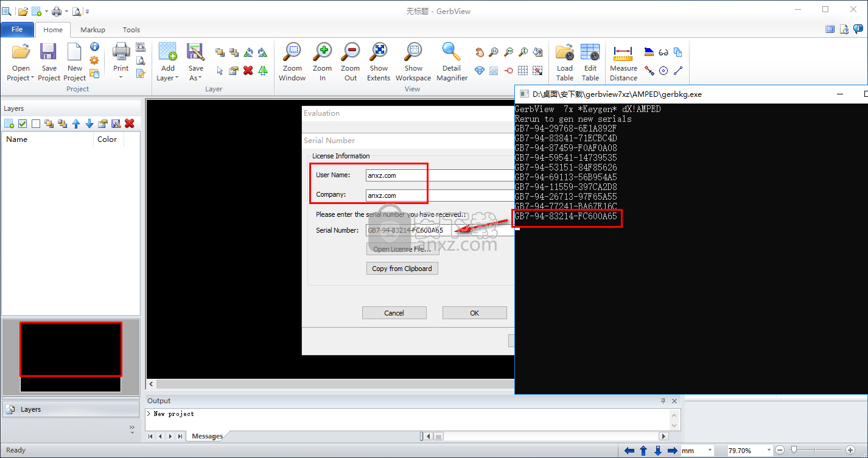Click the pointer select icon in Layer group
868x458 pixels.
pyautogui.click(x=220, y=71)
